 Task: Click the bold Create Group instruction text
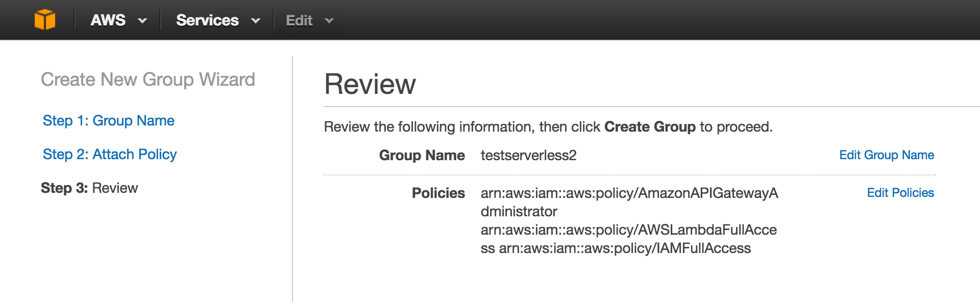(650, 127)
